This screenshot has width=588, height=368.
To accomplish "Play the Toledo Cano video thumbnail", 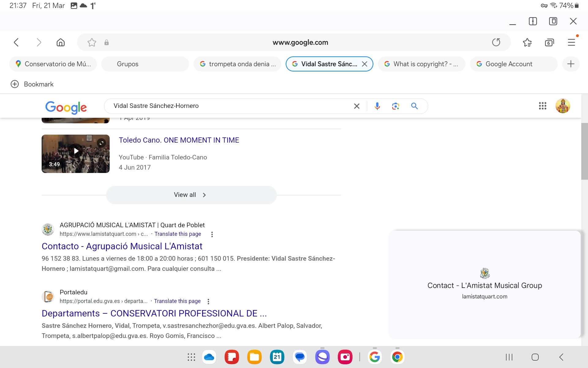I will click(x=76, y=154).
